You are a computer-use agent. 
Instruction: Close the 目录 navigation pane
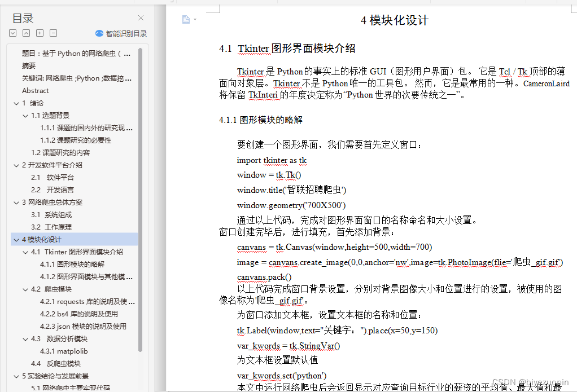[141, 17]
